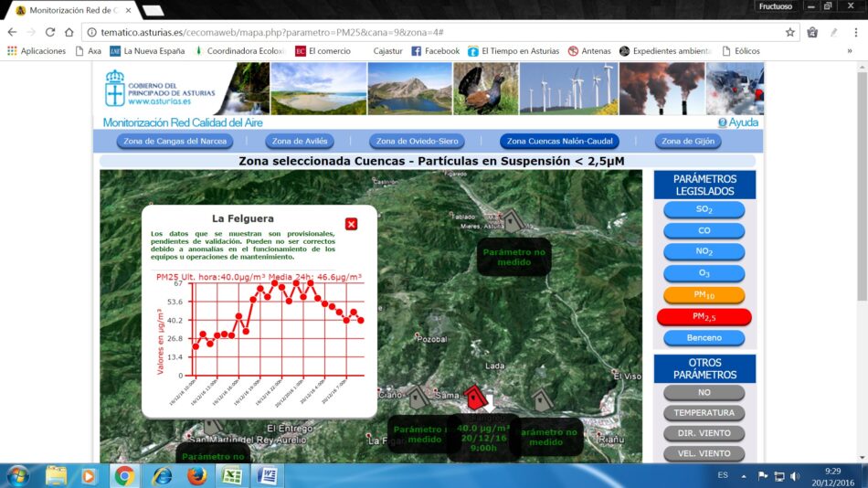
Task: Bookmark this page with the star icon
Action: [790, 32]
